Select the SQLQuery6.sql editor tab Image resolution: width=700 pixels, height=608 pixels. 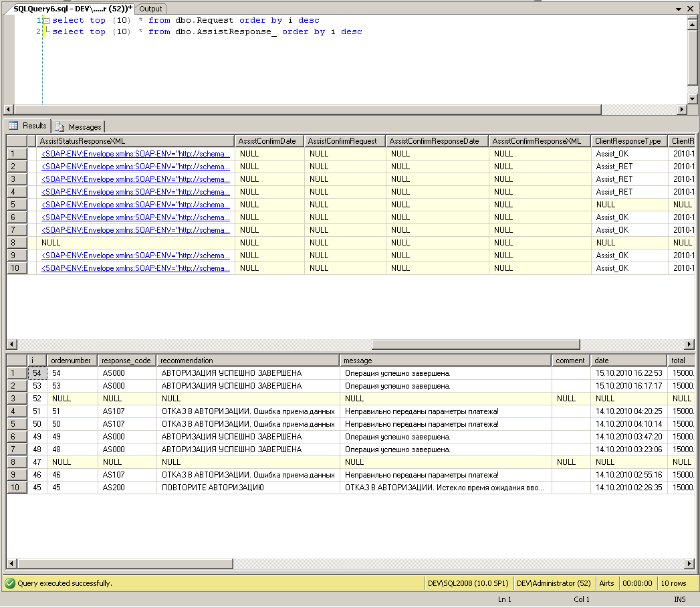point(67,9)
